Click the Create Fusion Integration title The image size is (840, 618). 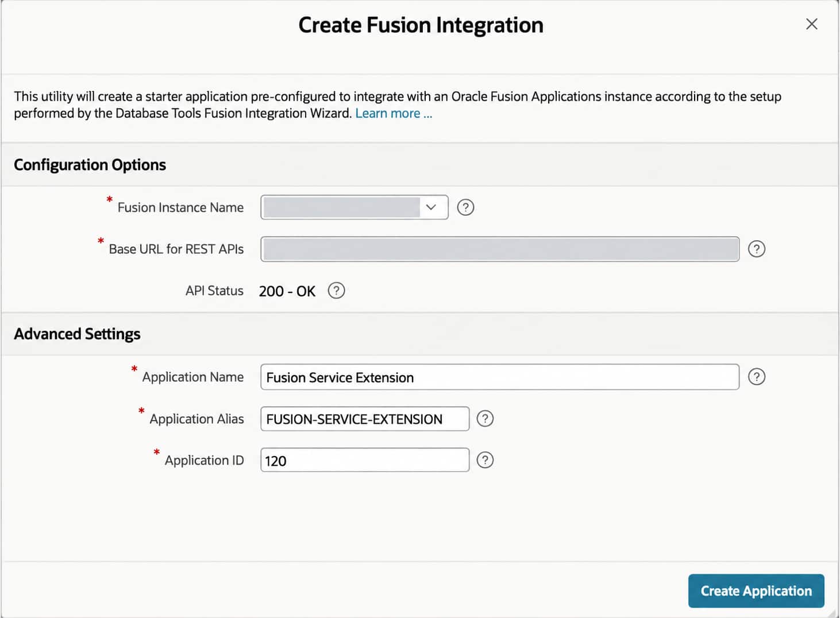coord(421,25)
